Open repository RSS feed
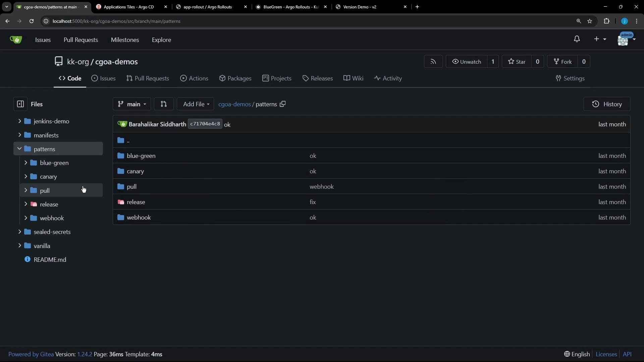The height and width of the screenshot is (362, 644). click(433, 62)
